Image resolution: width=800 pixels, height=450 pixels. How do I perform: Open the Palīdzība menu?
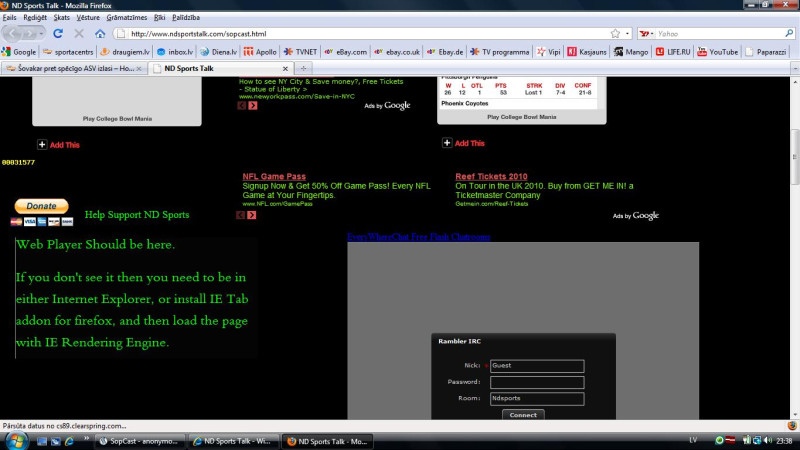186,17
